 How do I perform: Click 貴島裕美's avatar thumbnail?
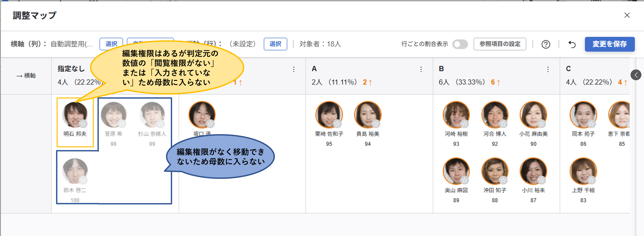coord(368,114)
